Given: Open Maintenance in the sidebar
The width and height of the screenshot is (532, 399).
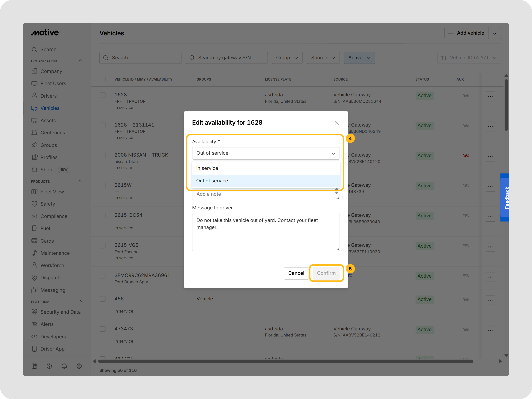Looking at the screenshot, I should [x=55, y=253].
